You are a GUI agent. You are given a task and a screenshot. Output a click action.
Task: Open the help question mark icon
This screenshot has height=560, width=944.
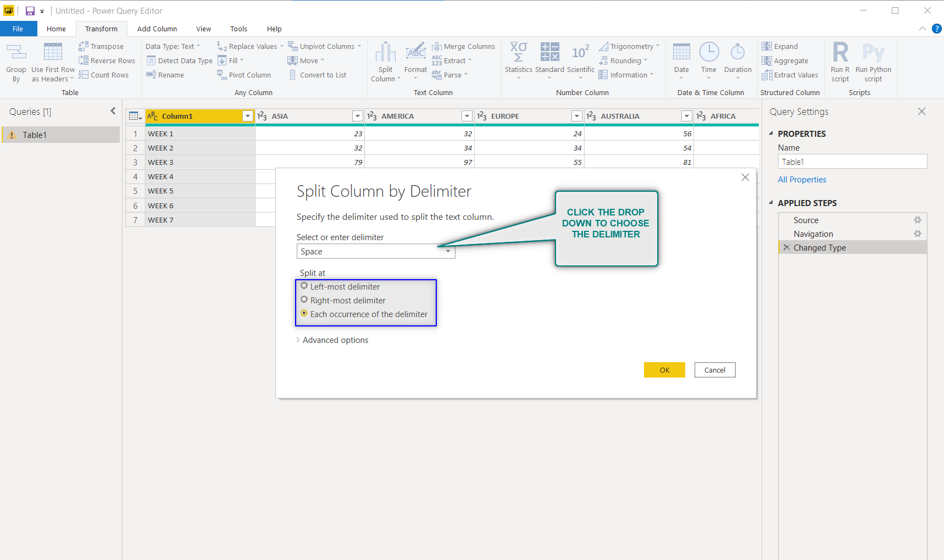point(937,29)
